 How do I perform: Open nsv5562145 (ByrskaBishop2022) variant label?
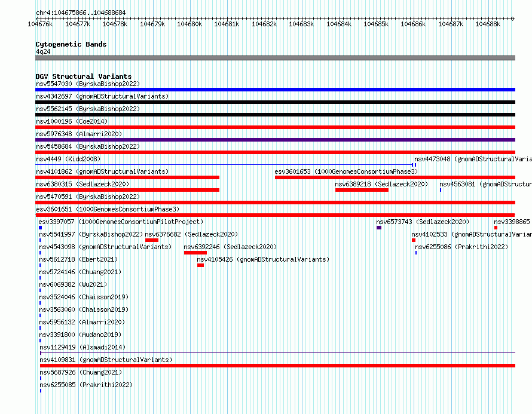coord(88,109)
